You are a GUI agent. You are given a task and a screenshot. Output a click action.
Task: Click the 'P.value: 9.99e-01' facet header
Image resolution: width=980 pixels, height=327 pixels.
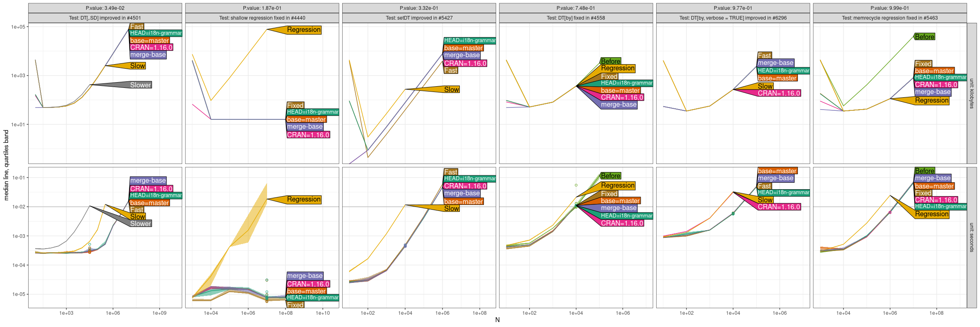(890, 8)
